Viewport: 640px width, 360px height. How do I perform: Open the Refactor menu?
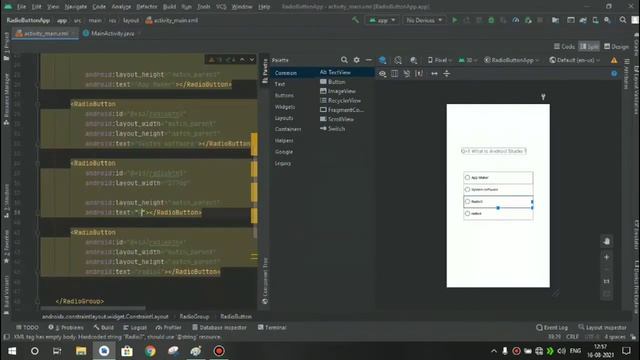click(x=147, y=7)
